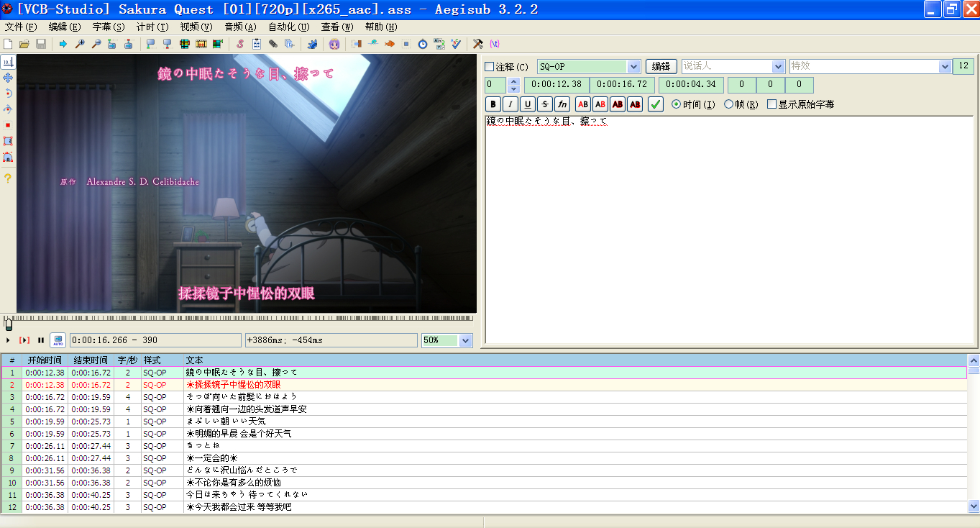Viewport: 980px width, 528px height.
Task: Click the subtitle grid scrollbar down arrow
Action: 974,506
